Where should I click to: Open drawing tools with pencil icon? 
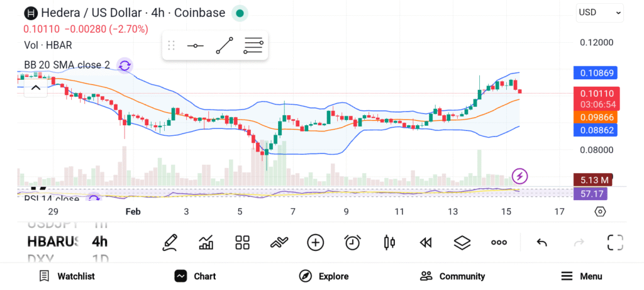pyautogui.click(x=170, y=242)
